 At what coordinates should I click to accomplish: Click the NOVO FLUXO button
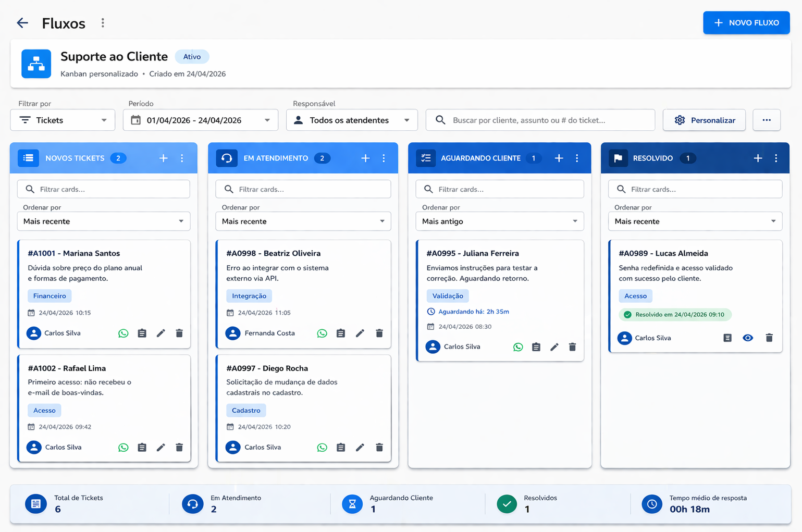(x=746, y=22)
